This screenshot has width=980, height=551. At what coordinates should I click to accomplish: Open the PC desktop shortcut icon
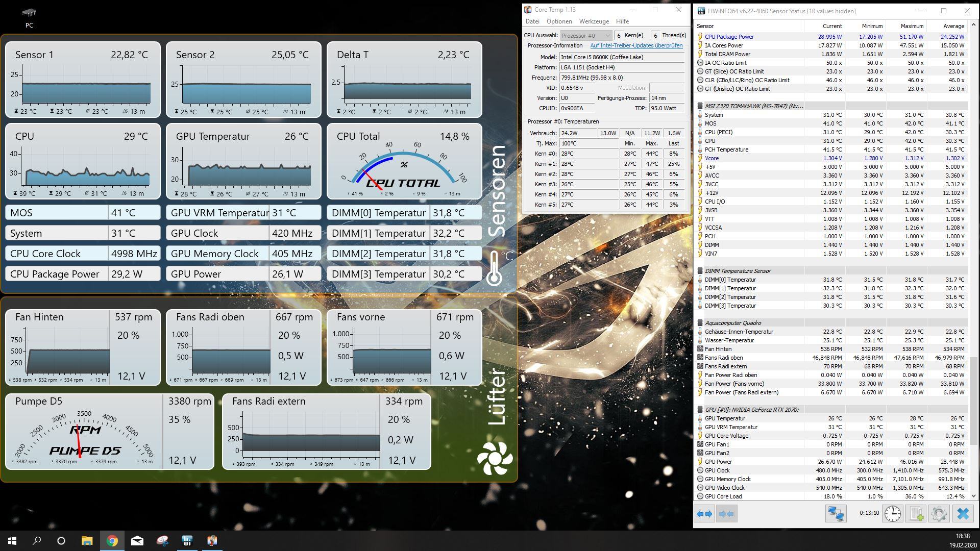[x=29, y=13]
